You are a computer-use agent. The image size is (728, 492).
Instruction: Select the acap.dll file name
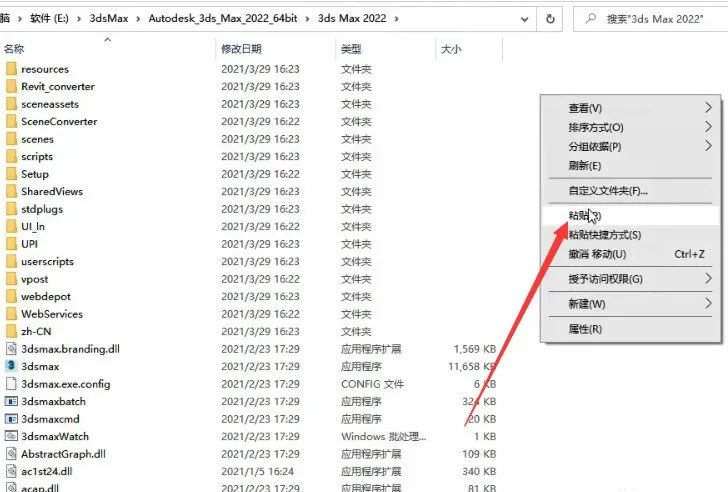tap(40, 488)
